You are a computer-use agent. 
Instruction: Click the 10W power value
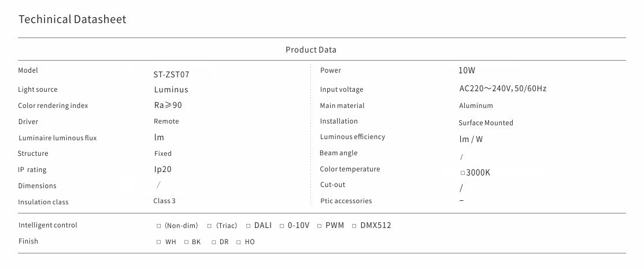[467, 70]
